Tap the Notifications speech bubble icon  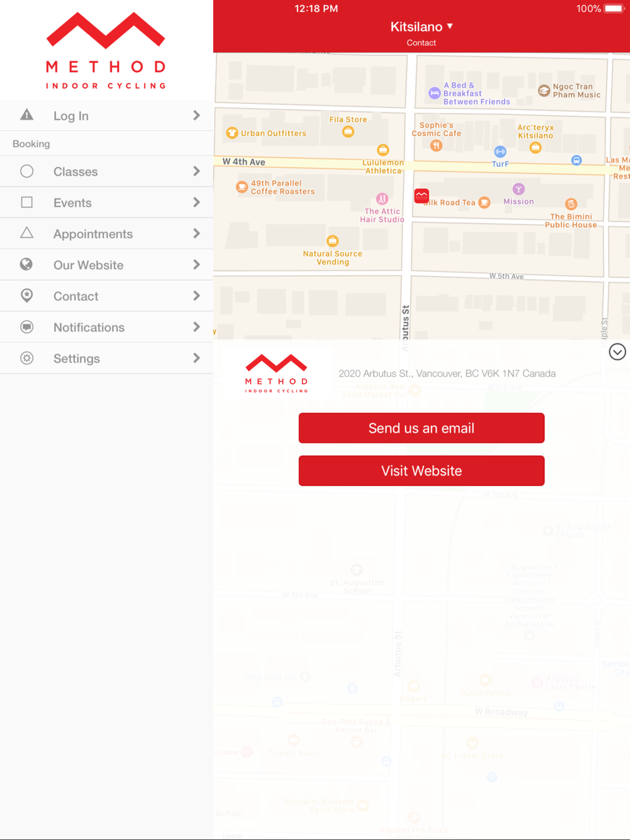click(26, 327)
